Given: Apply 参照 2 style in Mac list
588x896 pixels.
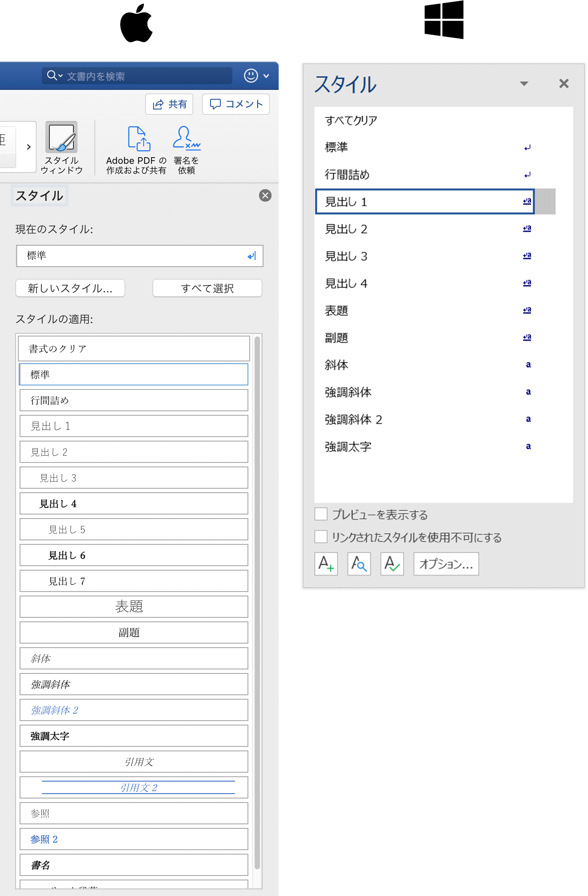Looking at the screenshot, I should pos(134,839).
